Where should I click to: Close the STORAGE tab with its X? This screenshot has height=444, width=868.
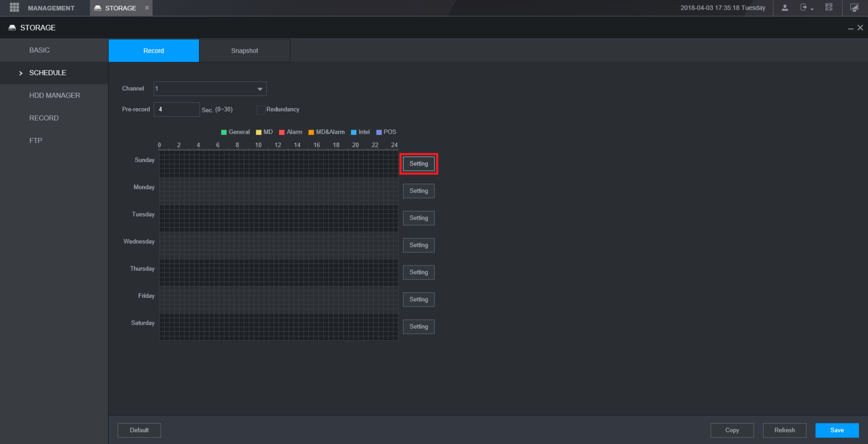(x=147, y=8)
